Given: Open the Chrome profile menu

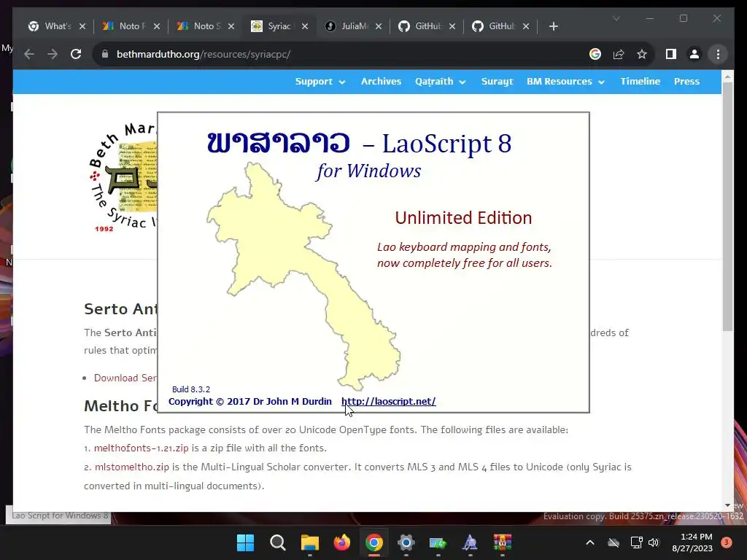Looking at the screenshot, I should pyautogui.click(x=694, y=54).
